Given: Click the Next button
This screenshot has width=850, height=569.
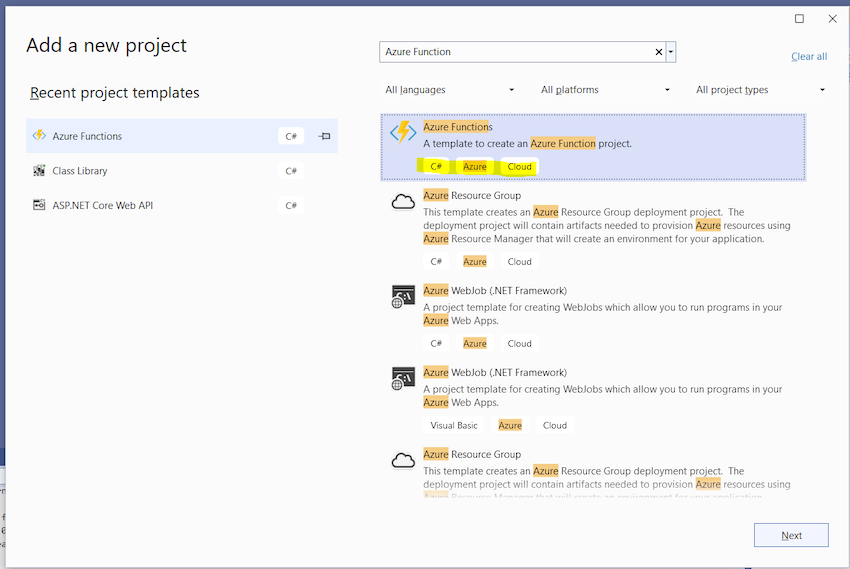Looking at the screenshot, I should click(791, 535).
